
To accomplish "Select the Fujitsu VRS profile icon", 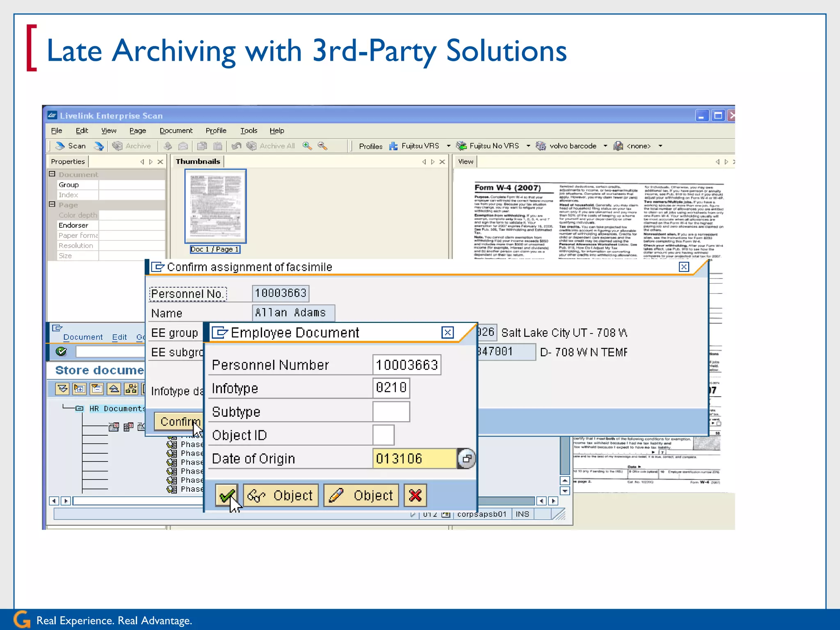I will click(x=393, y=146).
